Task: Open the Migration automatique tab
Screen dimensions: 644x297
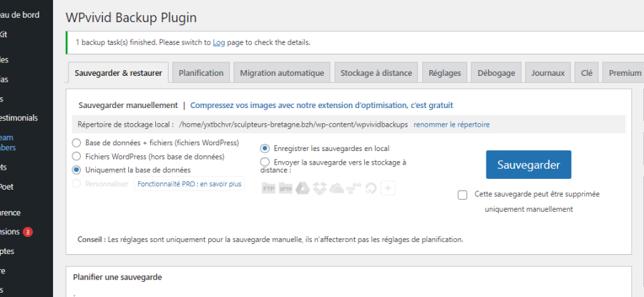Action: click(283, 73)
